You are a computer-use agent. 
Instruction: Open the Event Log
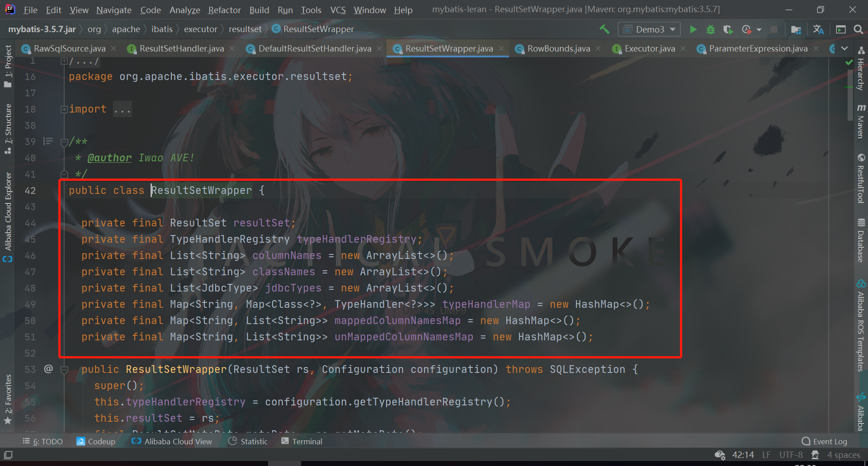825,442
